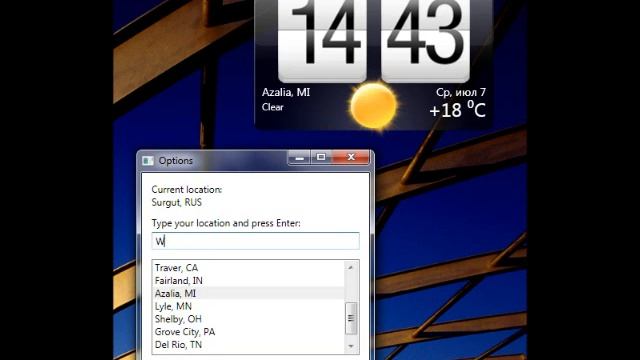Select Del Rio, TN from the list

(x=248, y=344)
